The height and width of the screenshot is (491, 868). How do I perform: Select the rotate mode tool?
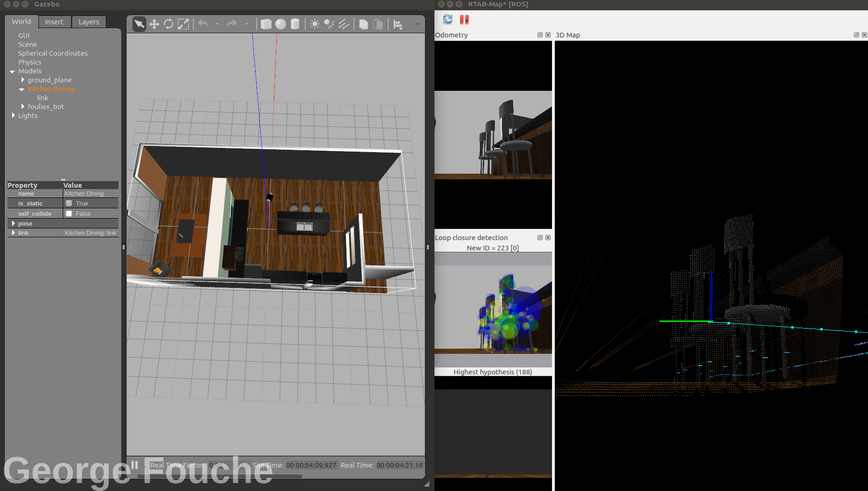coord(169,24)
